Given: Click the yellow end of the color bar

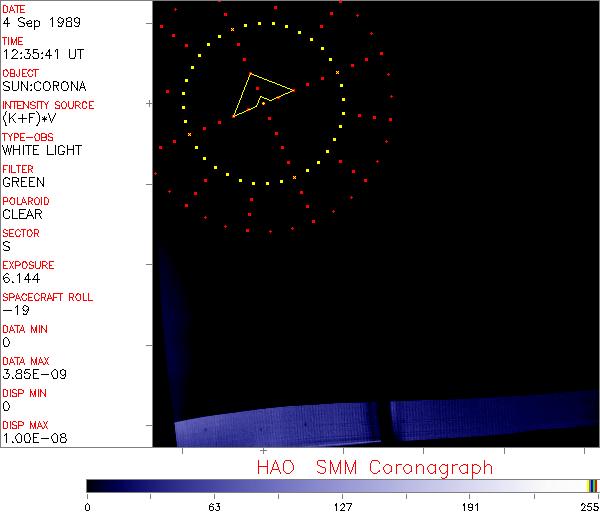Looking at the screenshot, I should 590,485.
